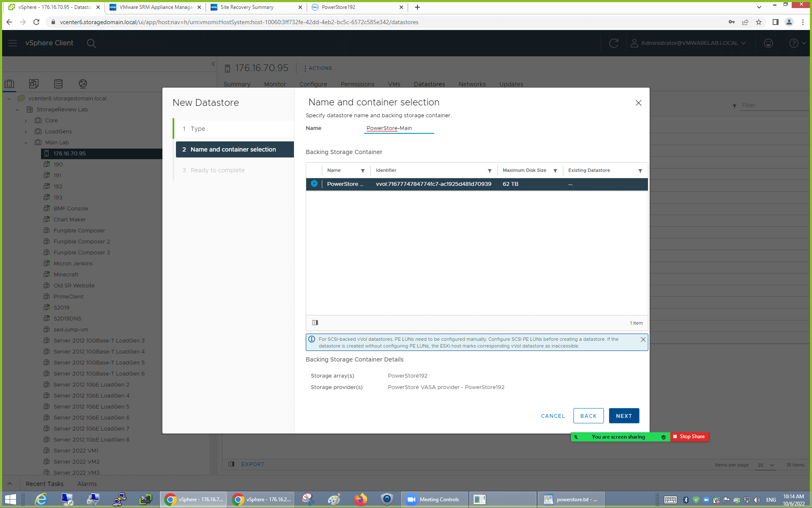812x508 pixels.
Task: Expand the Recent Tasks bottom panel
Action: (10, 483)
